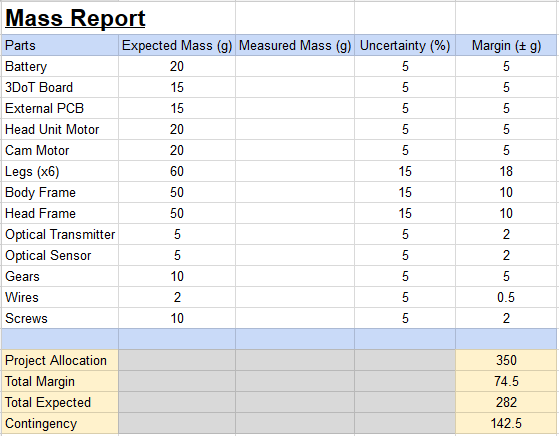Click the Battery part name cell
The height and width of the screenshot is (436, 559).
[x=60, y=66]
